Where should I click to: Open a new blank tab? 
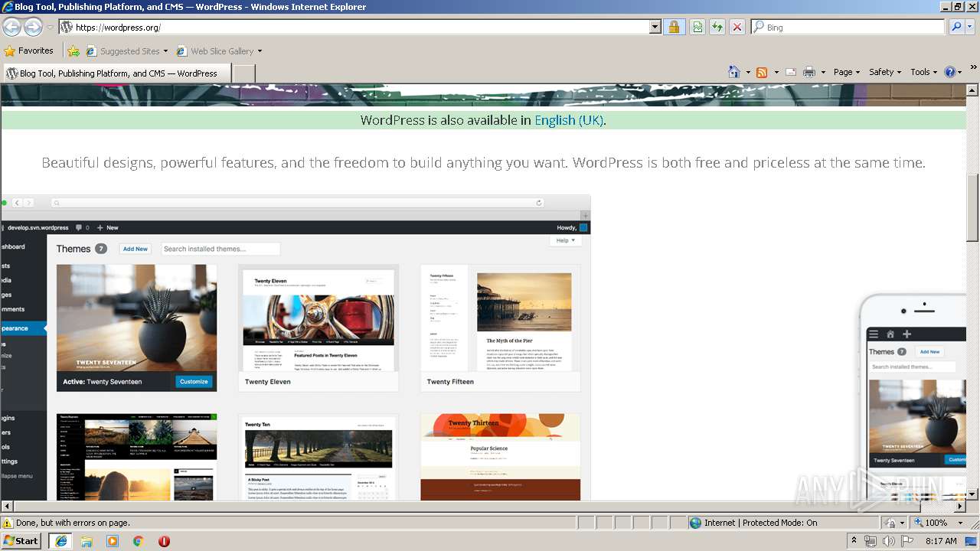243,73
